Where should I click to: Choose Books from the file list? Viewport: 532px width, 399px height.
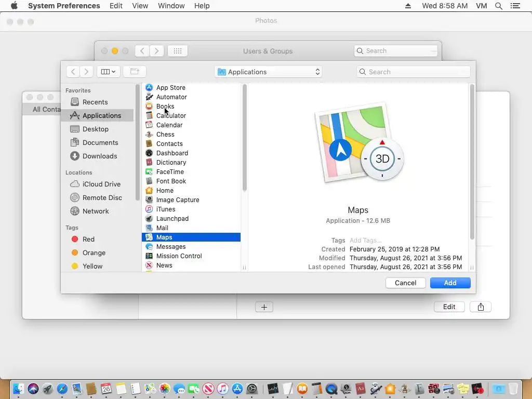point(191,106)
